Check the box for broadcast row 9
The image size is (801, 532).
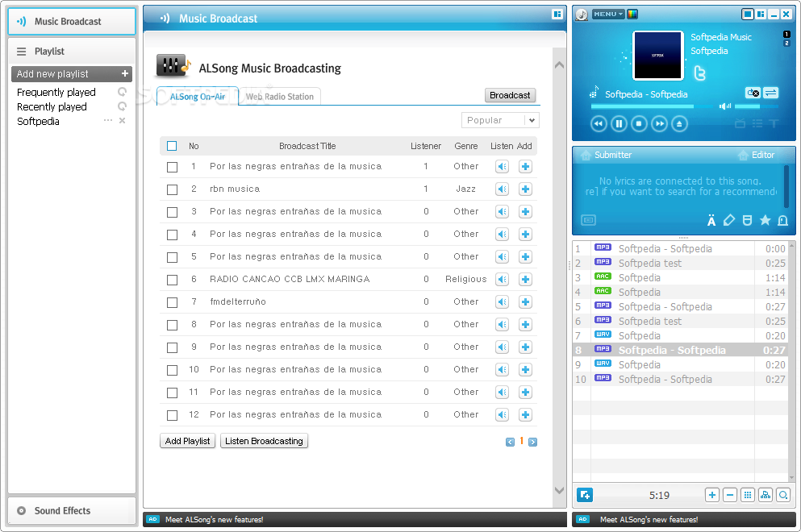click(x=172, y=347)
